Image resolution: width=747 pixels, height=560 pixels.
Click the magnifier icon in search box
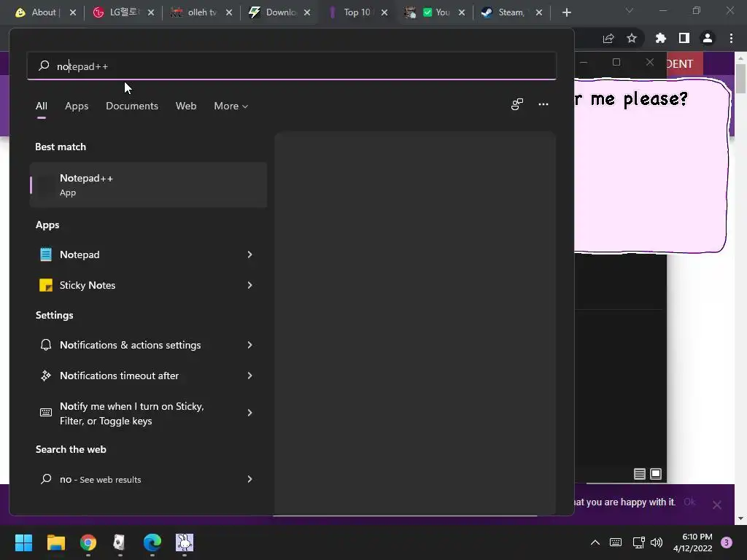[x=44, y=66]
